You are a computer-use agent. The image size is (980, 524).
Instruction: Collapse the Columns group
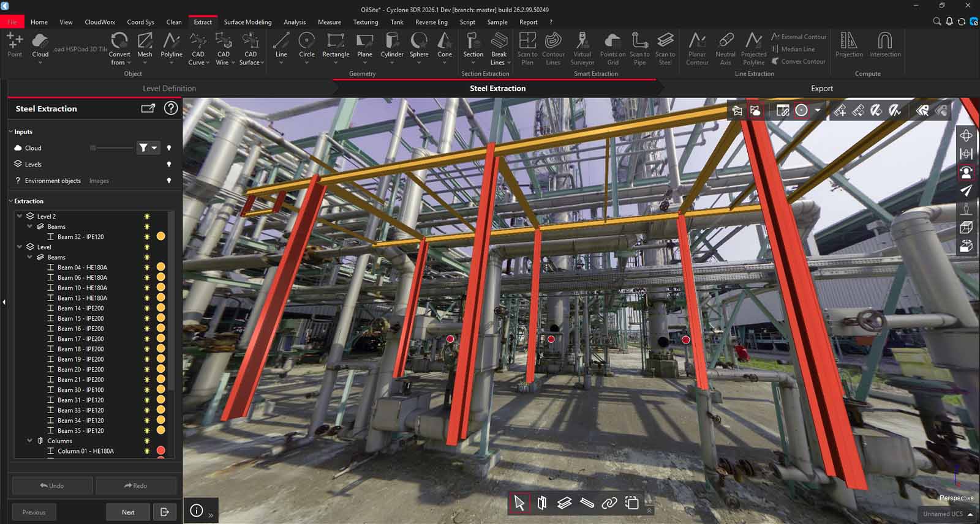coord(29,441)
